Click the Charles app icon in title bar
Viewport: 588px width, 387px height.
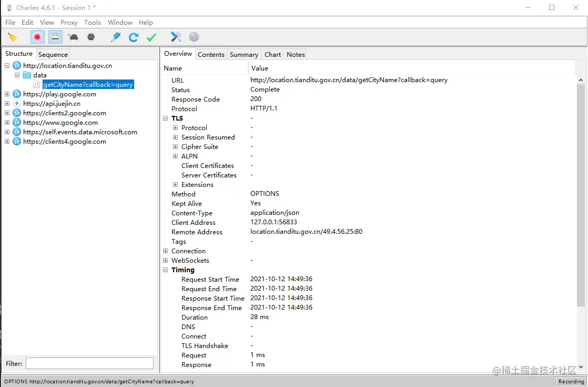tap(9, 7)
